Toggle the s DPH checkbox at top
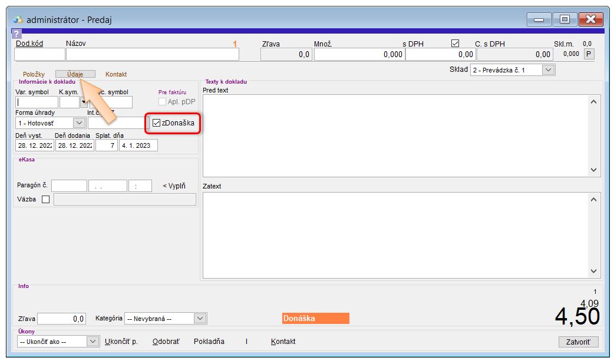614x364 pixels. pyautogui.click(x=454, y=44)
